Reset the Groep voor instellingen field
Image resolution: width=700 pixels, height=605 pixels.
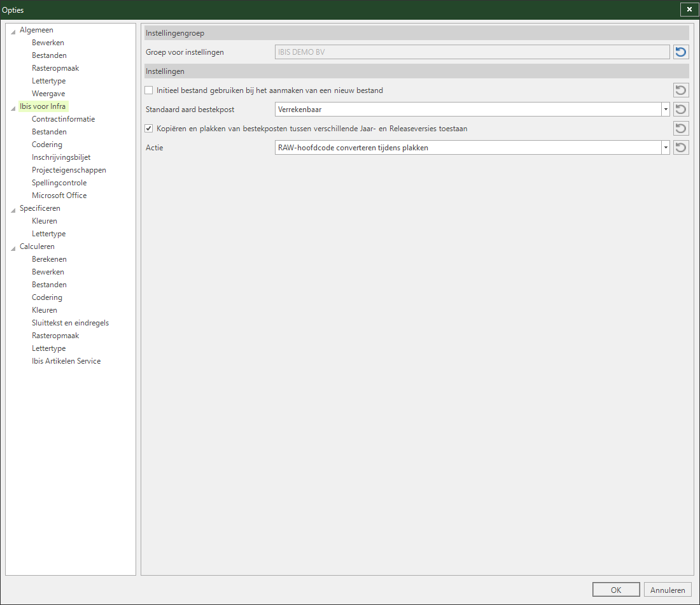coord(681,52)
